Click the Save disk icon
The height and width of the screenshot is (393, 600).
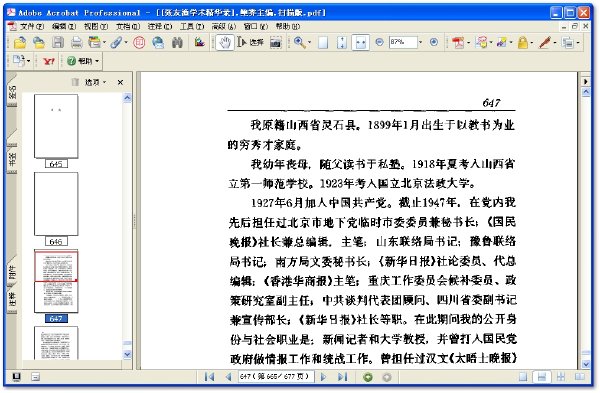tap(58, 42)
